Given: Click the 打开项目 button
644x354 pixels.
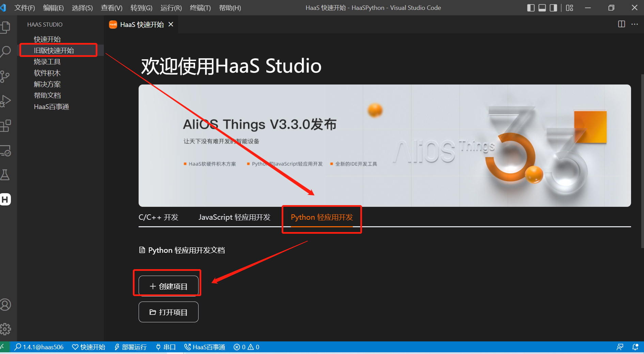Looking at the screenshot, I should (x=169, y=312).
